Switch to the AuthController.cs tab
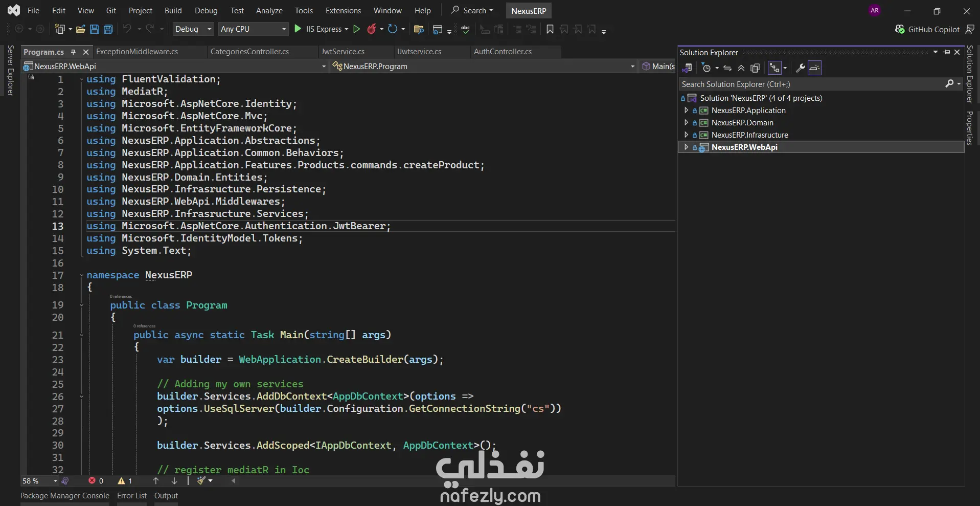Image resolution: width=980 pixels, height=506 pixels. [503, 52]
